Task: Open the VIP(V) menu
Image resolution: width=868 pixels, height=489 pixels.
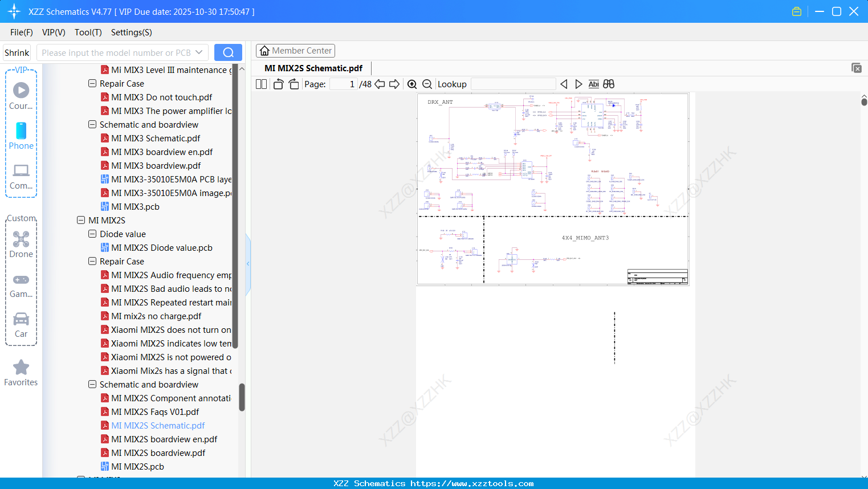Action: 54,32
